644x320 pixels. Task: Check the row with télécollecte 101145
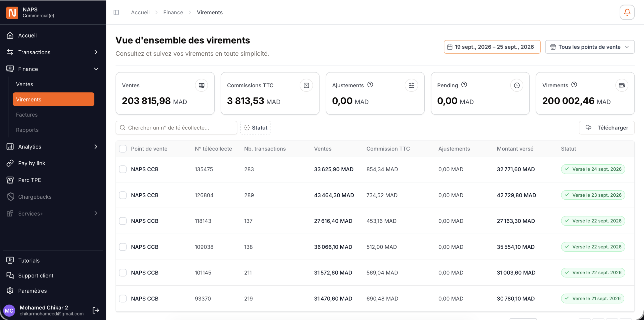click(123, 272)
